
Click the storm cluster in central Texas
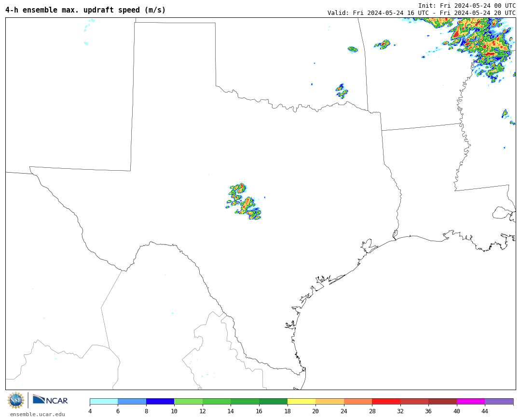(244, 202)
